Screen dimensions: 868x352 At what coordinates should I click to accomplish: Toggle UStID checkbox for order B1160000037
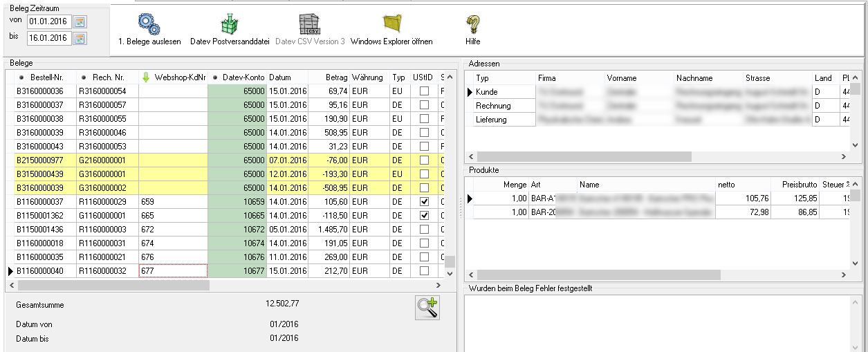pyautogui.click(x=425, y=201)
